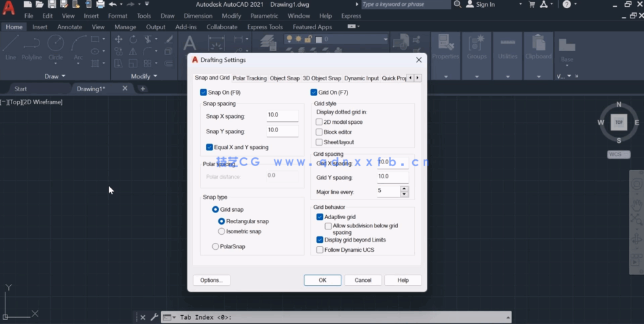Select the Isometric snap radio button
The image size is (644, 324).
(x=222, y=231)
